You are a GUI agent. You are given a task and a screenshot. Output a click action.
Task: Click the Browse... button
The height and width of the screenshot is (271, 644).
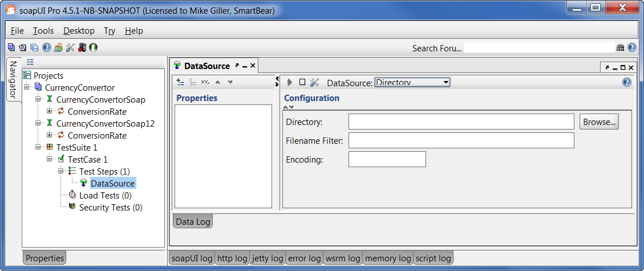600,122
